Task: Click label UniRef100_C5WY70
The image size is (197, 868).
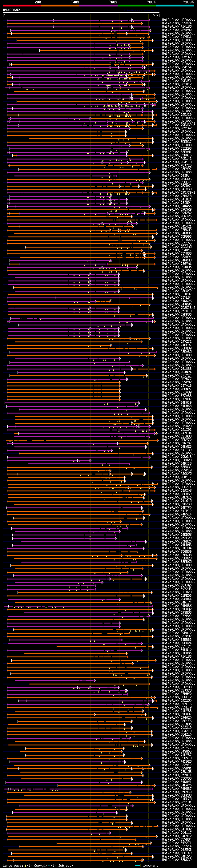Action: [x=177, y=440]
